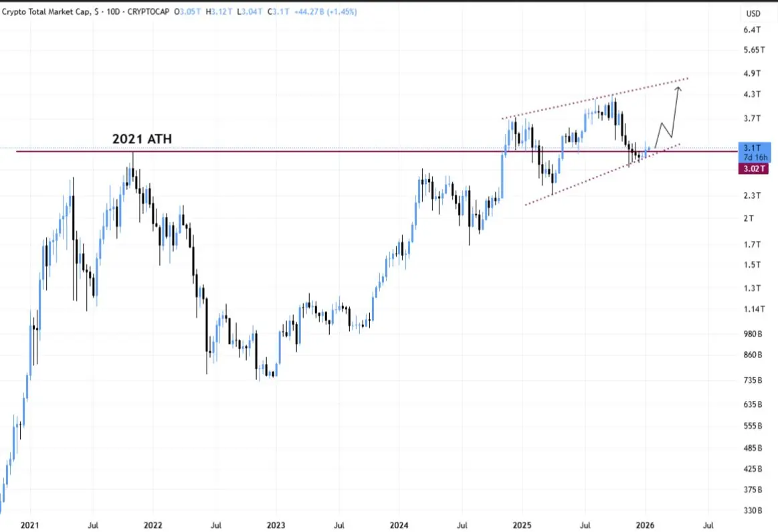Image resolution: width=778 pixels, height=532 pixels.
Task: Open the USD currency selector
Action: [x=753, y=13]
